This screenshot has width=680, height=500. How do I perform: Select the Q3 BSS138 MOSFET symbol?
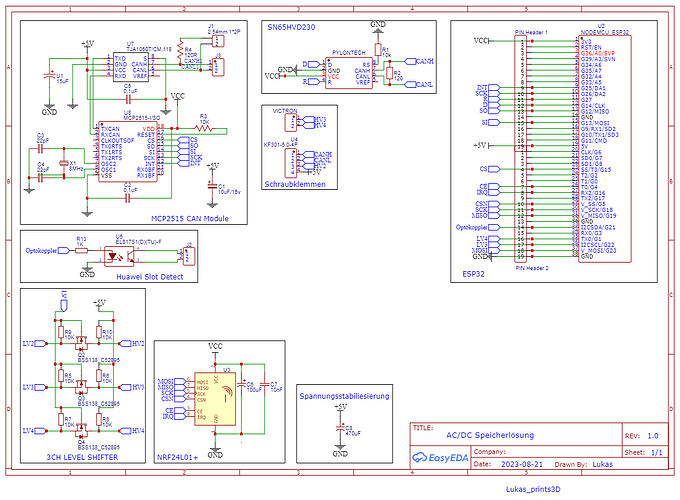[81, 387]
